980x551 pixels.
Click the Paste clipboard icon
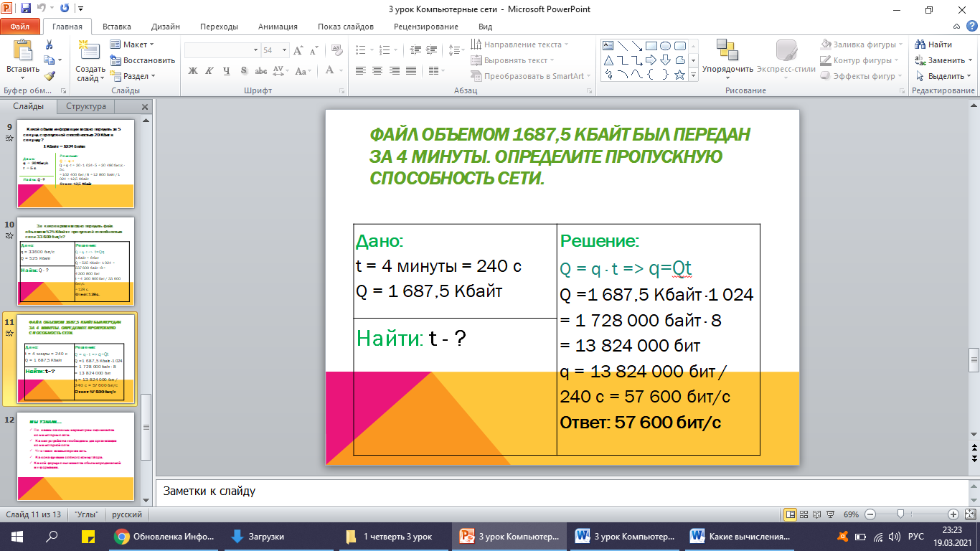click(x=23, y=51)
